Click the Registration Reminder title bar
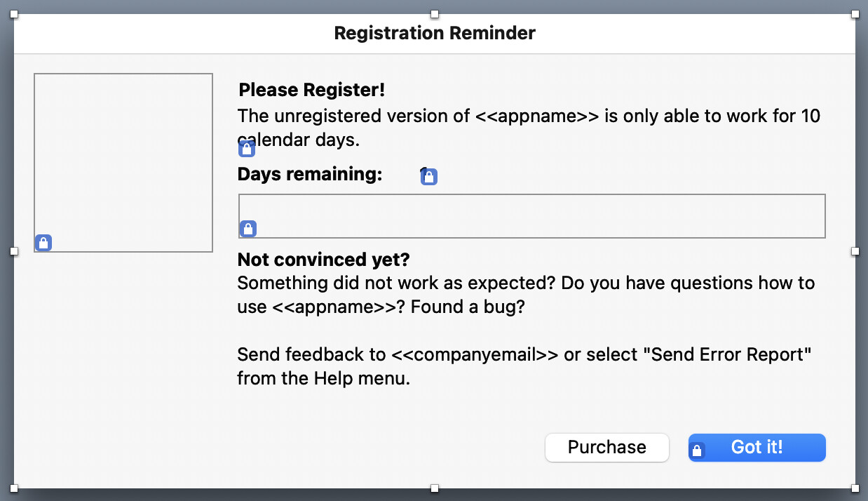This screenshot has width=868, height=501. (x=435, y=33)
